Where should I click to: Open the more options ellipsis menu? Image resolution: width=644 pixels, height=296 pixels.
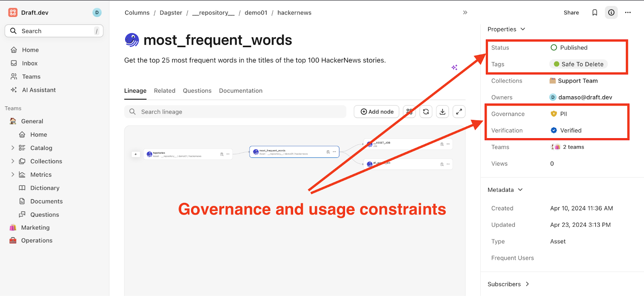(x=627, y=12)
